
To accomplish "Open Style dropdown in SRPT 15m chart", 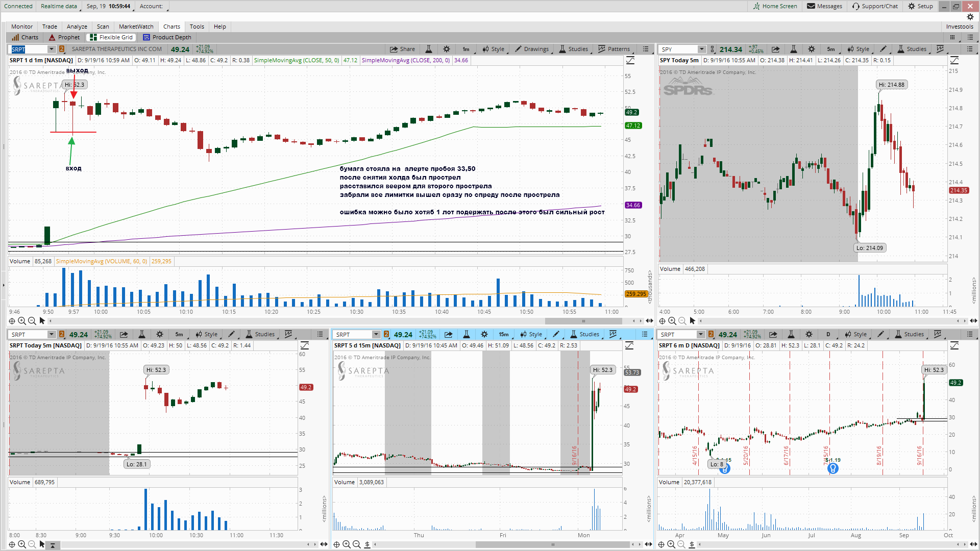I will coord(531,334).
